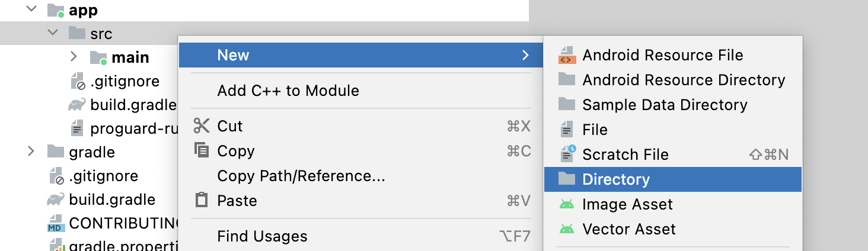Expand the gradle folder
Viewport: 868px width, 251px height.
(31, 152)
